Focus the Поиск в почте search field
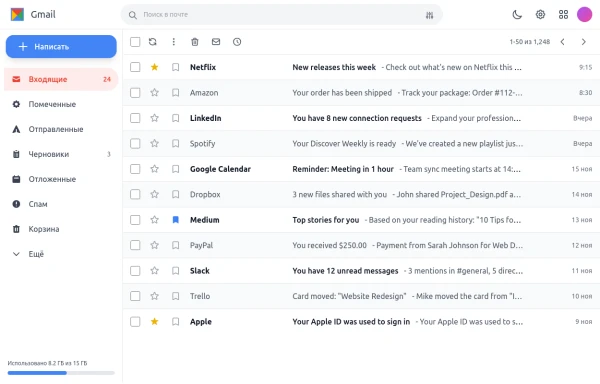600x384 pixels. tap(282, 15)
